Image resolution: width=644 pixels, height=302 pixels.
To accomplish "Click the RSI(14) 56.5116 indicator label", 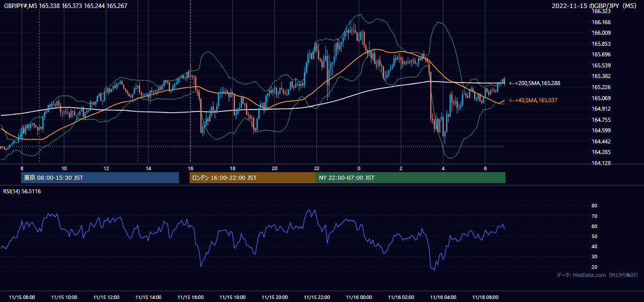I will 22,191.
